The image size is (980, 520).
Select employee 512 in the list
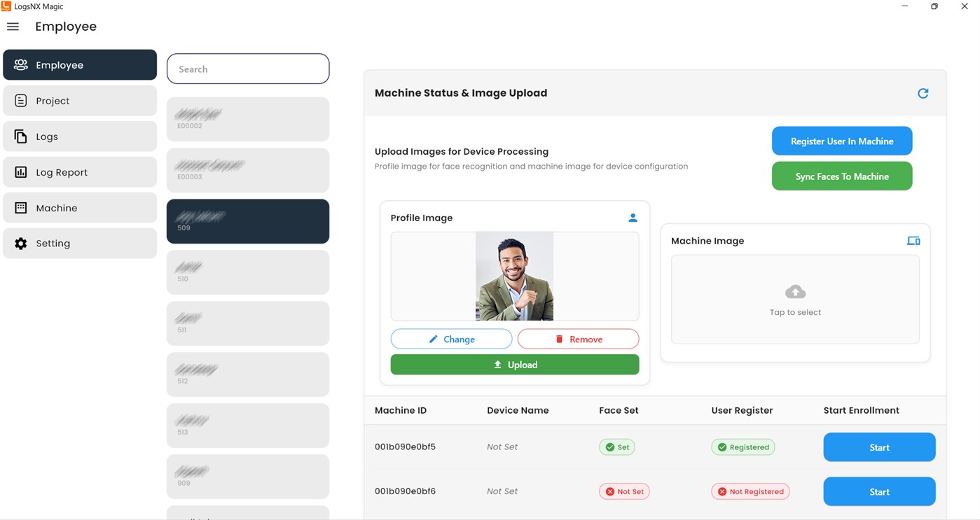pos(248,374)
